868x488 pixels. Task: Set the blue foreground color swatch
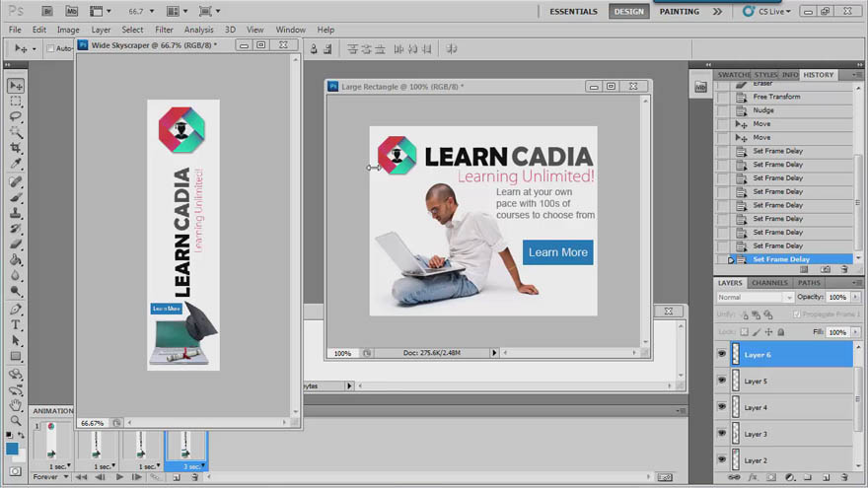click(x=12, y=449)
